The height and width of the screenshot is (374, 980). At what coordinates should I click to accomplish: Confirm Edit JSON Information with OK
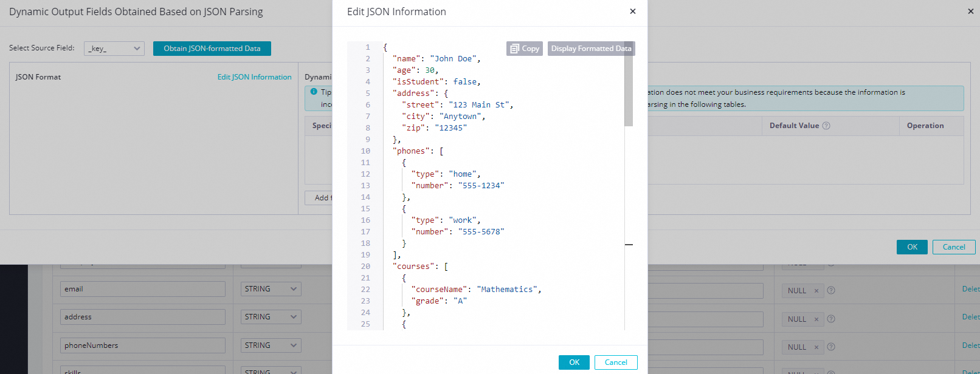pos(574,362)
